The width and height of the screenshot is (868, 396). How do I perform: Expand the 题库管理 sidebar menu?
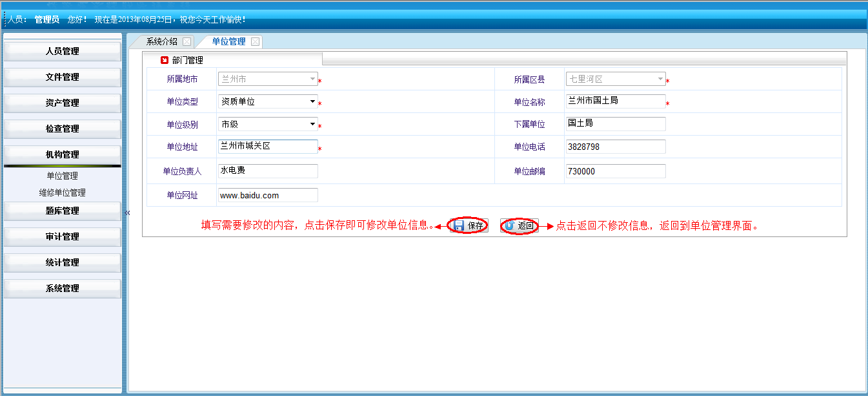pyautogui.click(x=63, y=211)
